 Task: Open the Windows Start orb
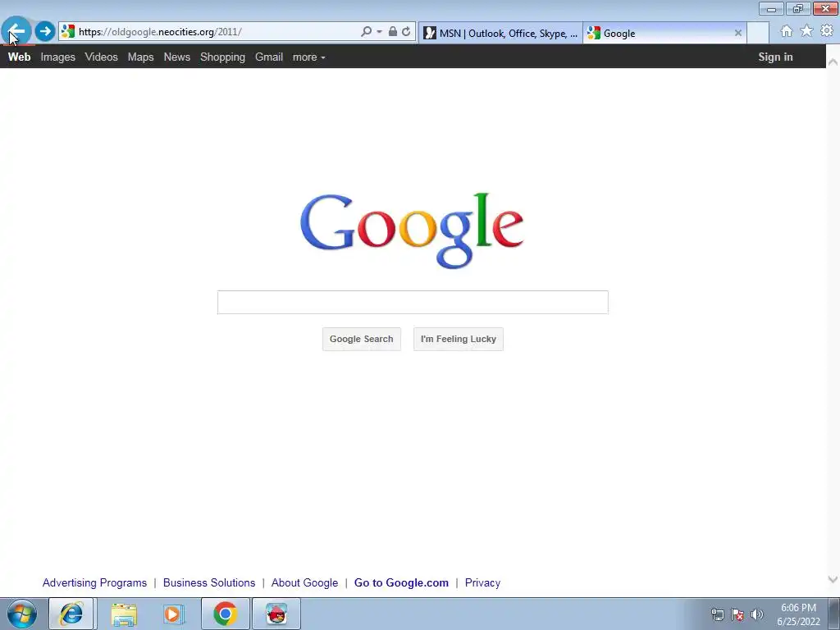pyautogui.click(x=22, y=614)
